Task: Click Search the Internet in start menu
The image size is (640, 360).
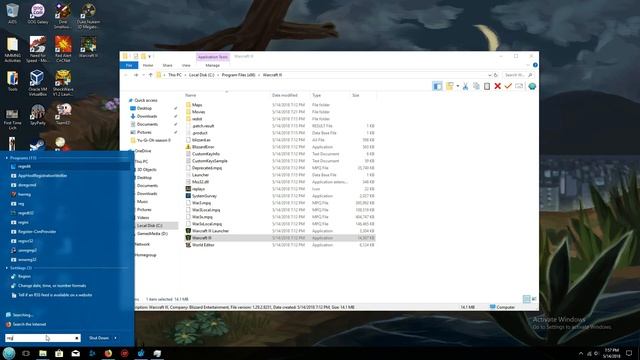Action: 29,324
